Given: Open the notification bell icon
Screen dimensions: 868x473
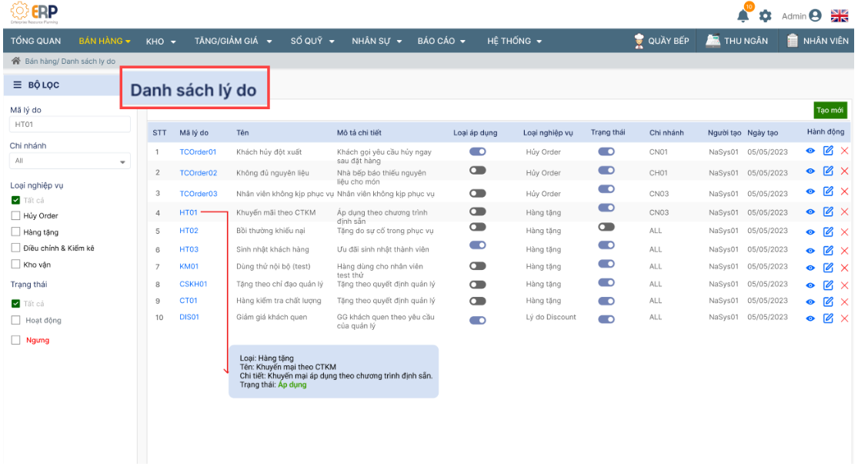Looking at the screenshot, I should pyautogui.click(x=743, y=16).
